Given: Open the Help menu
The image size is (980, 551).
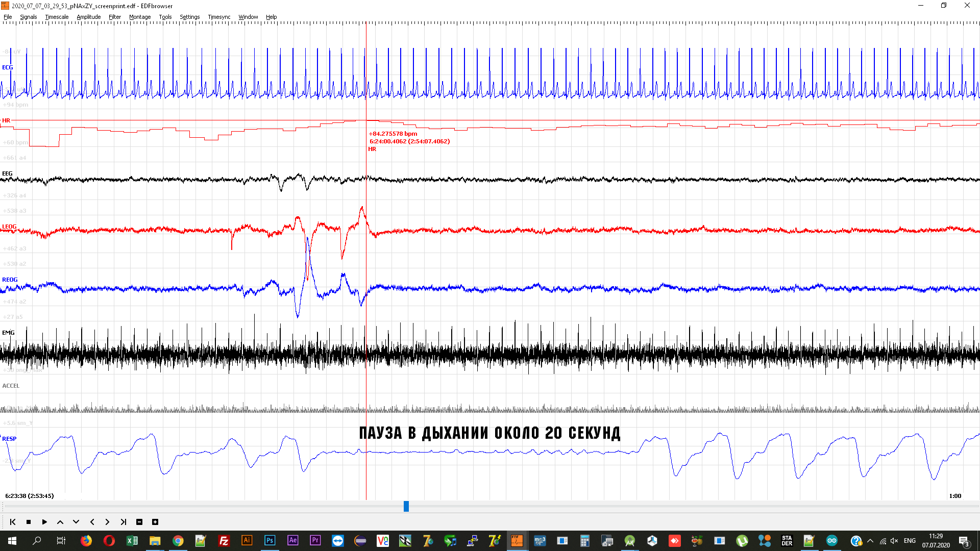Looking at the screenshot, I should pyautogui.click(x=272, y=17).
